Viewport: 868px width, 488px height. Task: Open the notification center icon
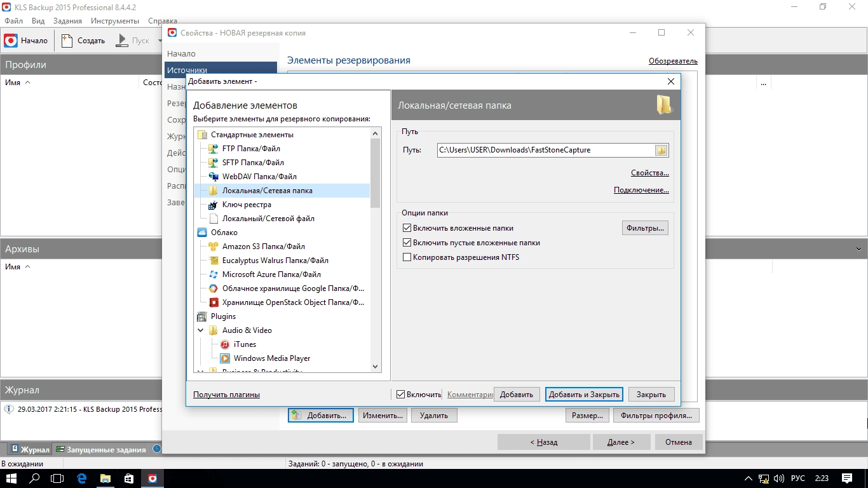847,478
